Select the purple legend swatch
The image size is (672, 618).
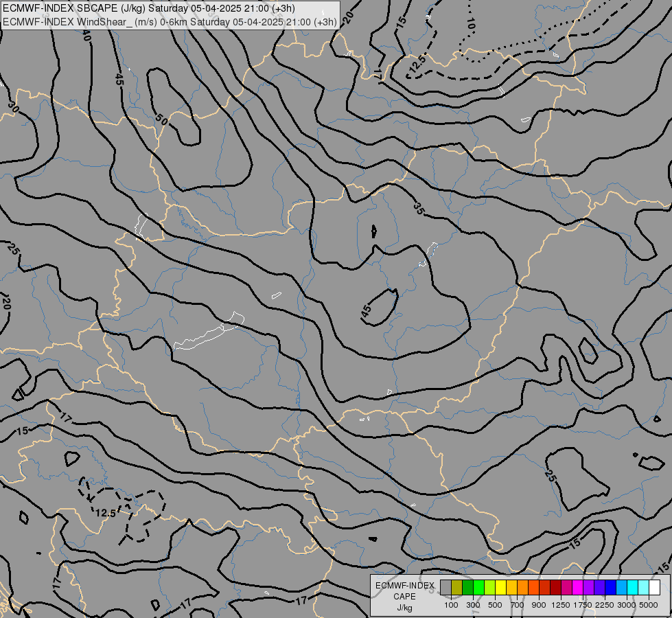[588, 588]
